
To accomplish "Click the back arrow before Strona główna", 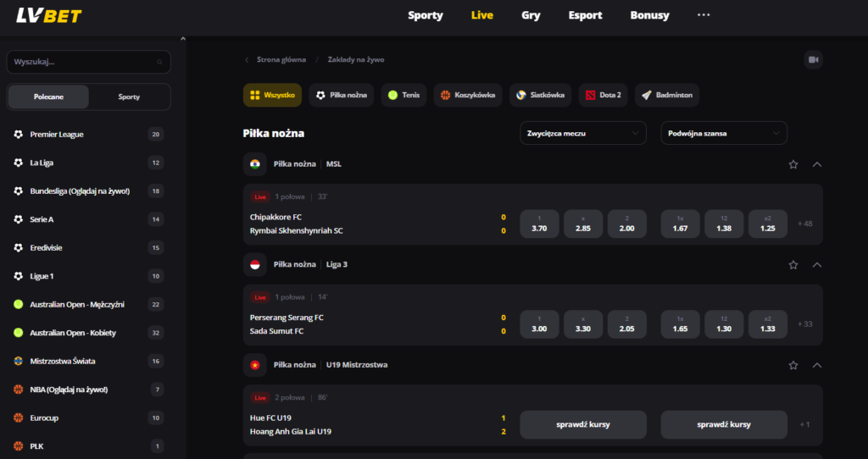I will coord(247,60).
